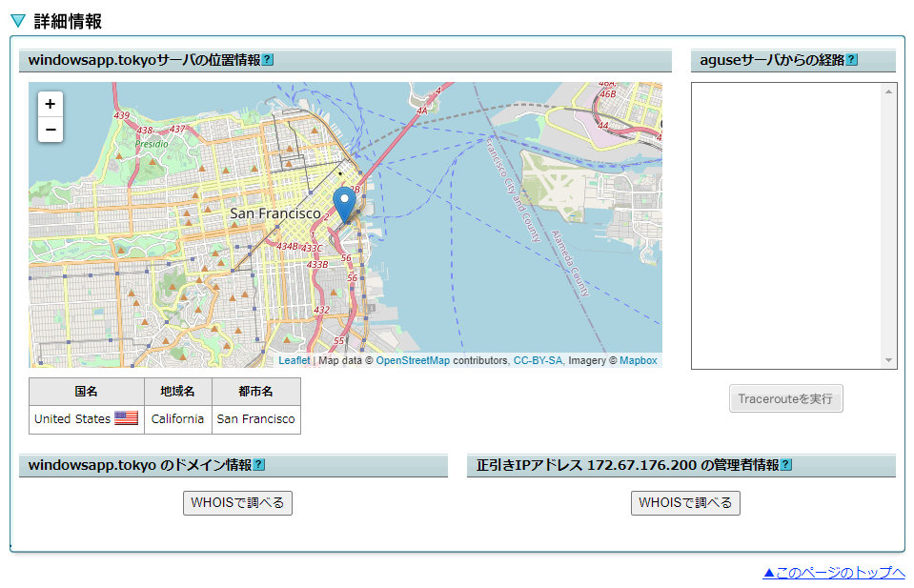
Task: Open the CC-BY-SA license link
Action: tap(538, 361)
